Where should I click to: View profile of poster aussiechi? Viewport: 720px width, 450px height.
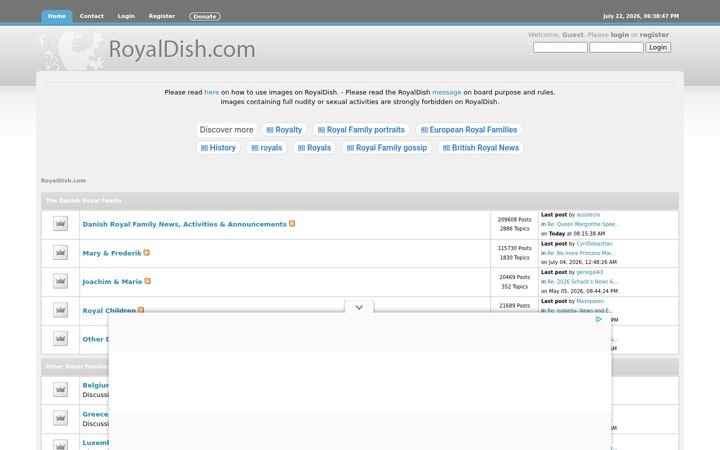[588, 214]
